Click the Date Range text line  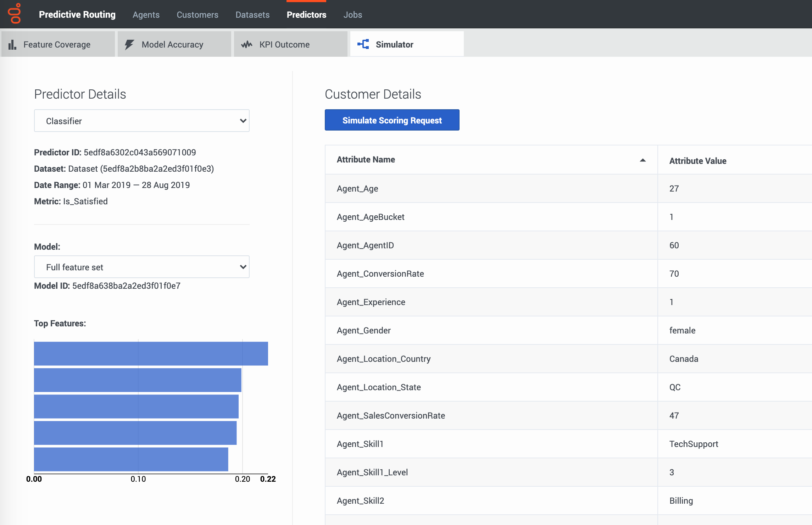(x=112, y=185)
